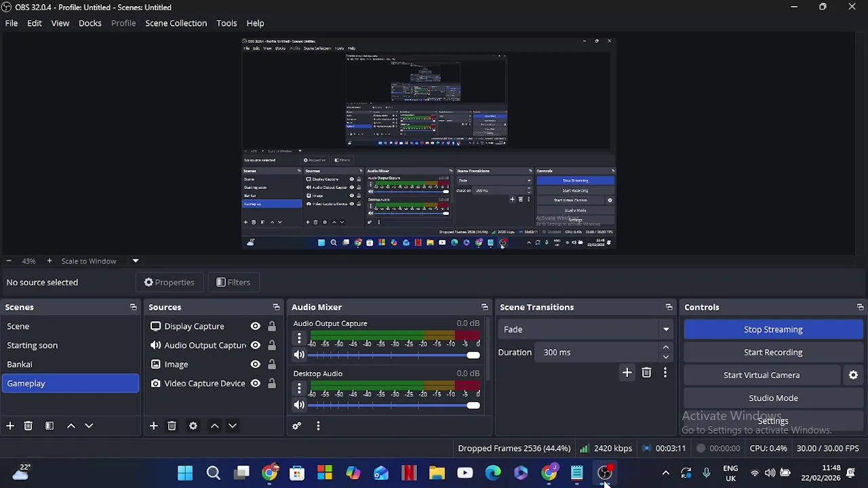
Task: Toggle visibility of Image source
Action: (256, 364)
